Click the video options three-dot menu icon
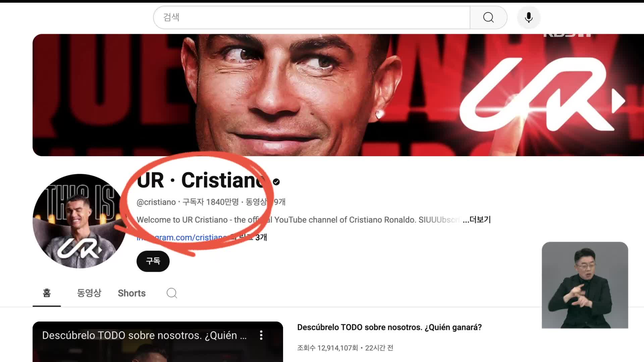Image resolution: width=644 pixels, height=362 pixels. [261, 335]
